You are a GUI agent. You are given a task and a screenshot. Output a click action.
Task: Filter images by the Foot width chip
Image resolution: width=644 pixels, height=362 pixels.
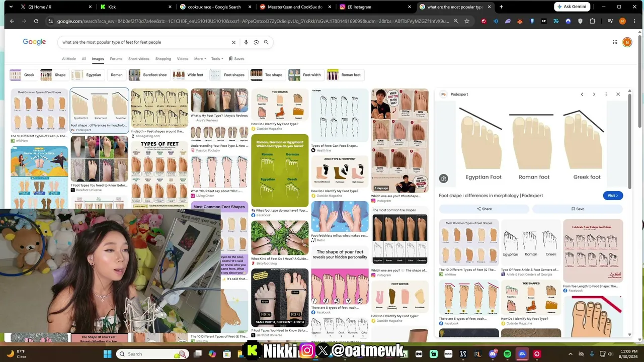click(x=305, y=75)
